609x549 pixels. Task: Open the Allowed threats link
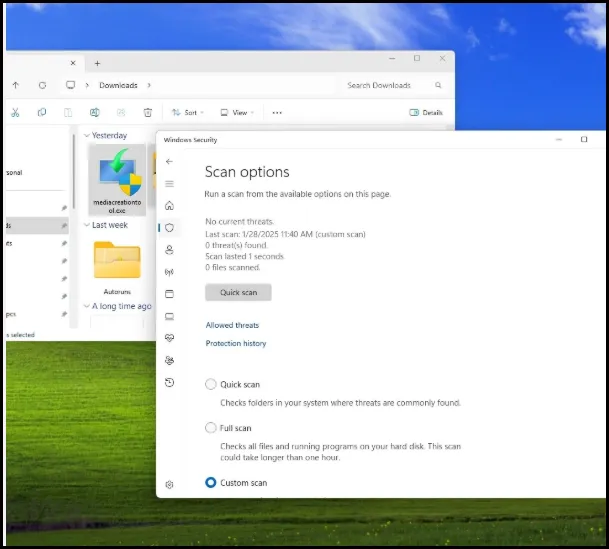[x=232, y=325]
